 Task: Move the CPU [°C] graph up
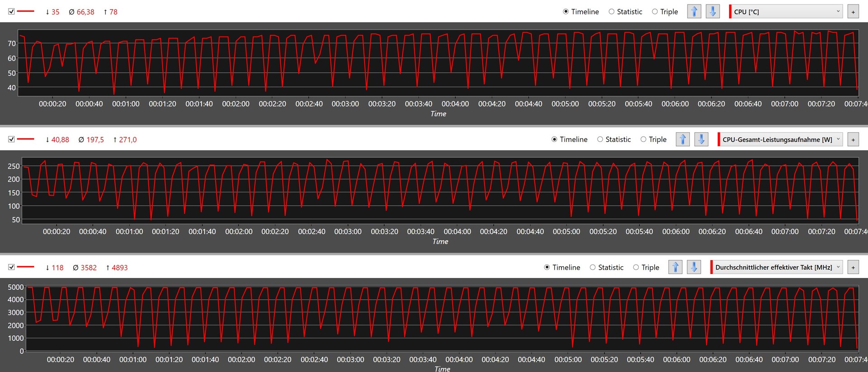(x=694, y=12)
